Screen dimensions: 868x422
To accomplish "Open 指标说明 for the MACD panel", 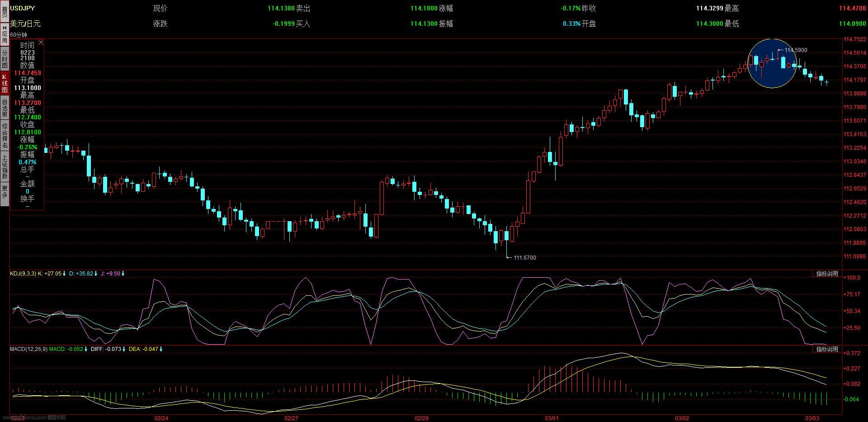I will [x=827, y=349].
